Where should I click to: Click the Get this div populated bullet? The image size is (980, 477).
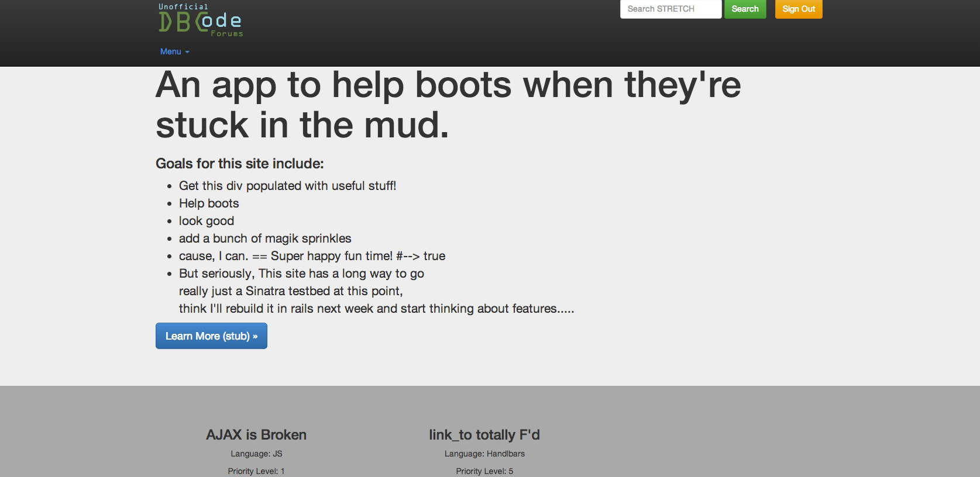click(x=287, y=186)
